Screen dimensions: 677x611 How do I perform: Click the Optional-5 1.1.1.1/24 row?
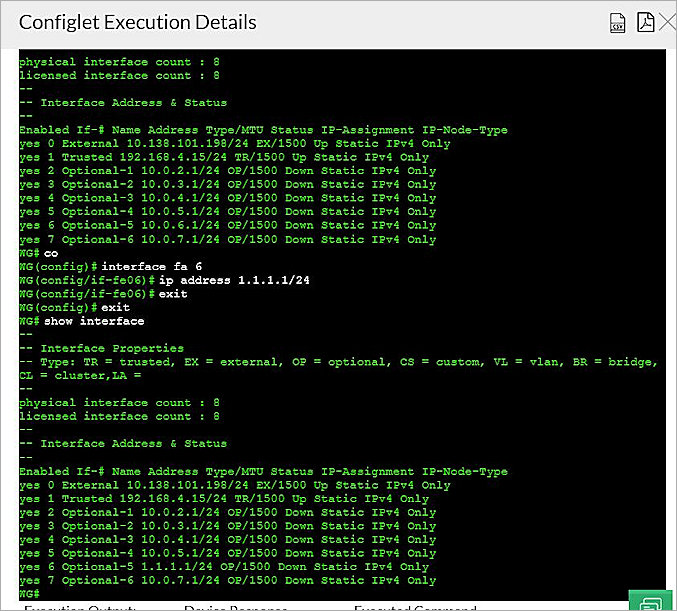click(x=224, y=567)
